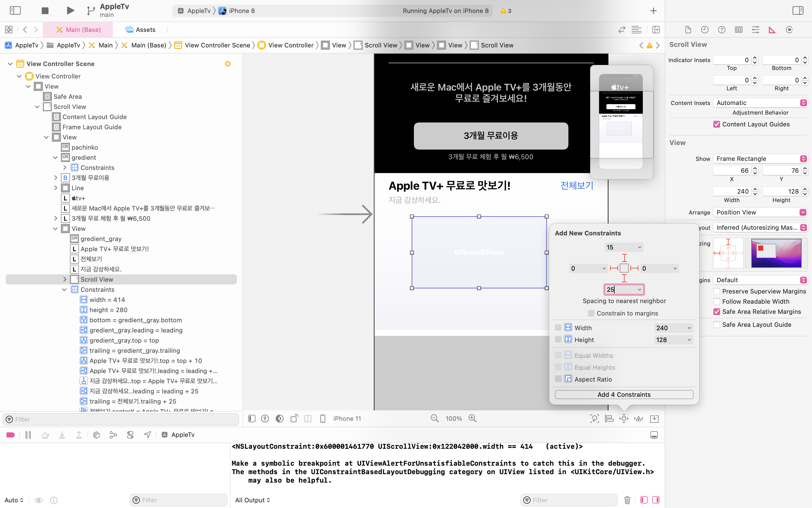The width and height of the screenshot is (812, 508).
Task: Check Constrain to margins
Action: tap(591, 313)
